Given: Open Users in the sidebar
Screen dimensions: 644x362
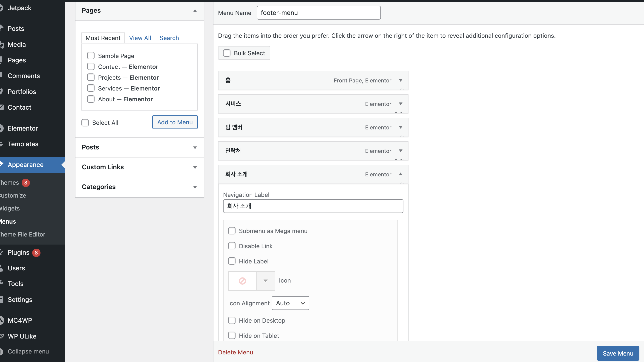Looking at the screenshot, I should (16, 268).
